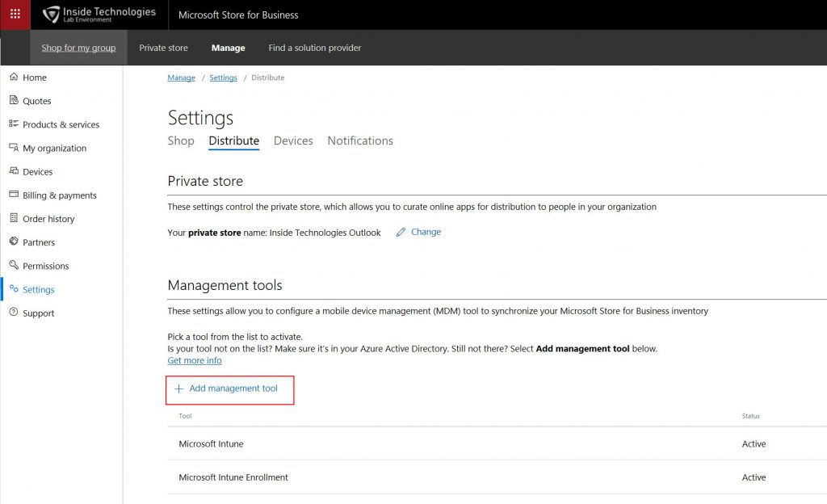The image size is (827, 504).
Task: Click the Billing & payments card icon
Action: pos(14,195)
